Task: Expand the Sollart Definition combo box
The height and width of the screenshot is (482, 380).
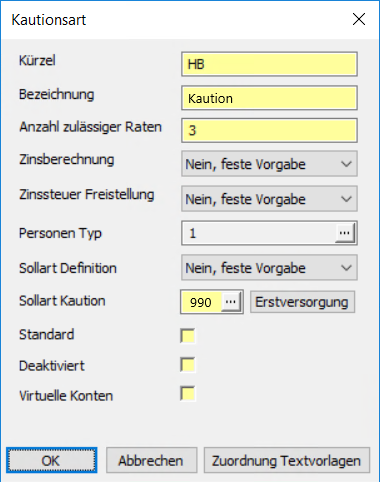Action: tap(269, 268)
